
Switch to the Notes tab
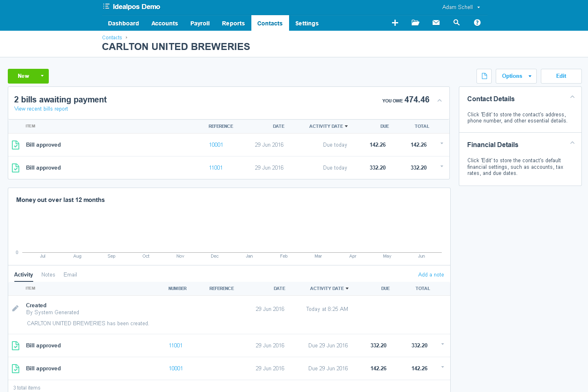click(48, 274)
